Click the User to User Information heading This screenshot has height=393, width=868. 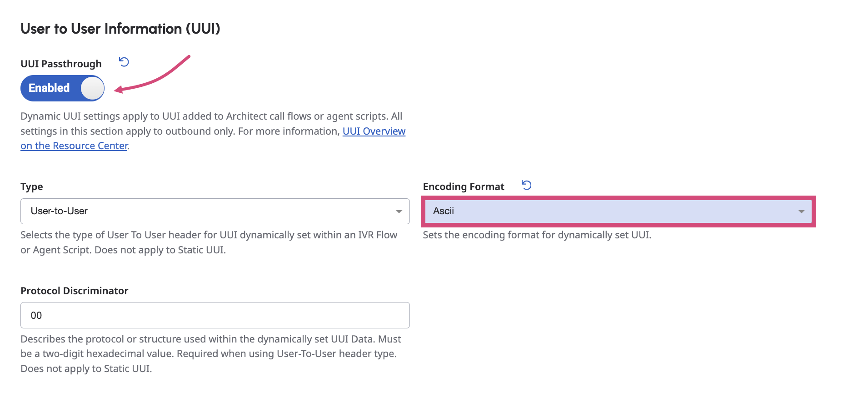pos(120,29)
